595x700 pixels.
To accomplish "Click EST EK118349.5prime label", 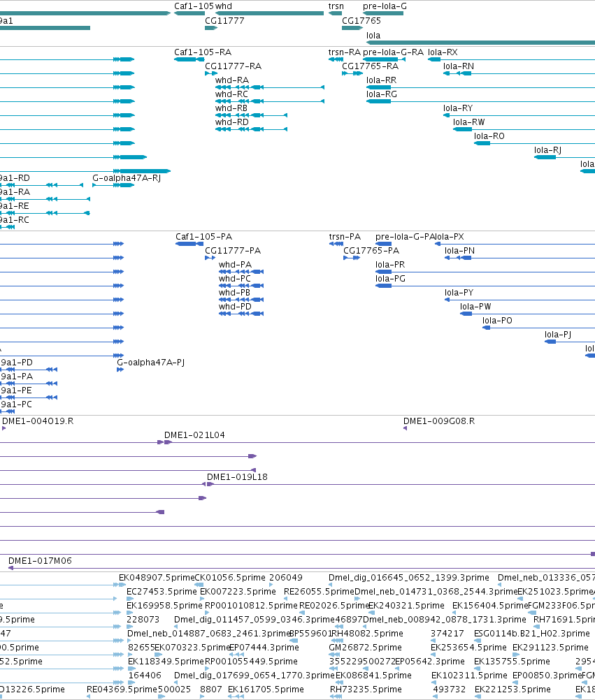I will click(x=166, y=662).
